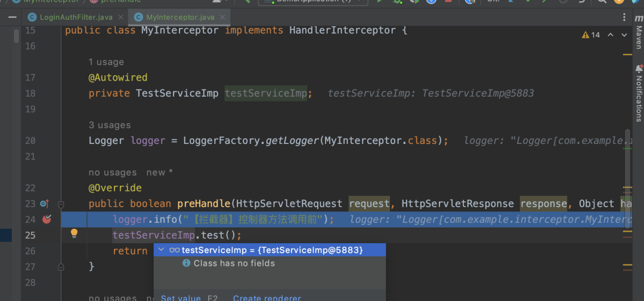Click the 'new *' author hint above @Override
Viewport: 644px width, 301px height.
[x=159, y=172]
